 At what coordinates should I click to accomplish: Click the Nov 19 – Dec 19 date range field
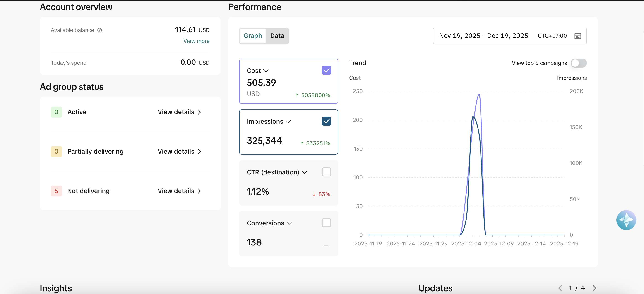(x=510, y=36)
